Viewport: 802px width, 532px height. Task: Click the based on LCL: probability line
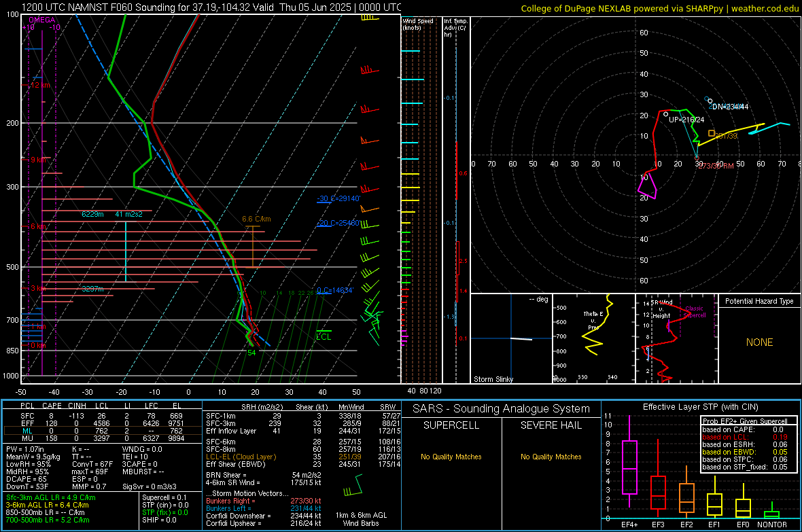pos(745,437)
